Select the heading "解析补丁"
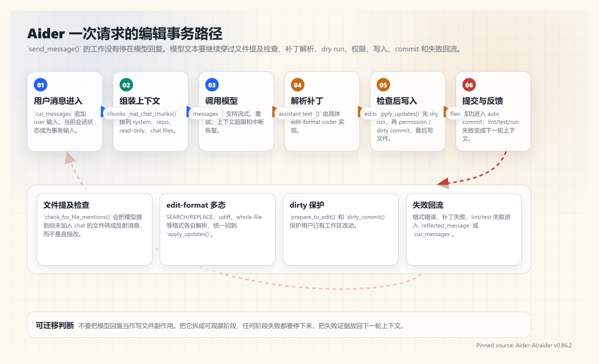The height and width of the screenshot is (364, 599). [307, 101]
